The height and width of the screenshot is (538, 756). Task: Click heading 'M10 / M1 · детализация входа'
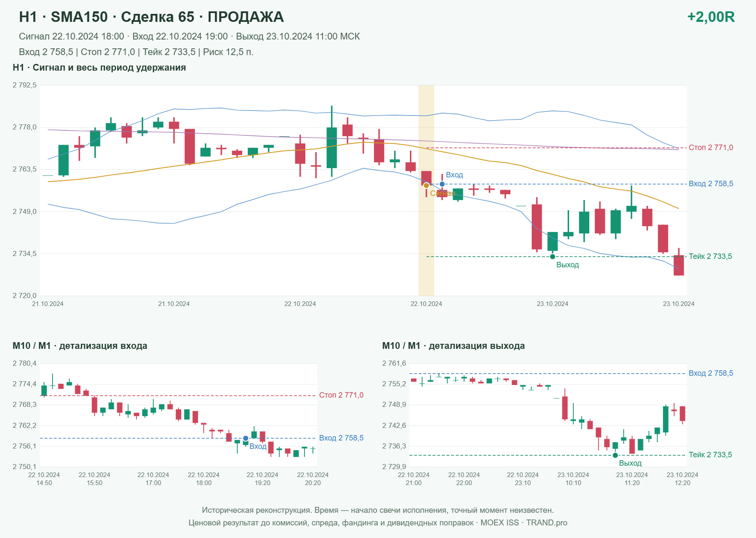(80, 346)
